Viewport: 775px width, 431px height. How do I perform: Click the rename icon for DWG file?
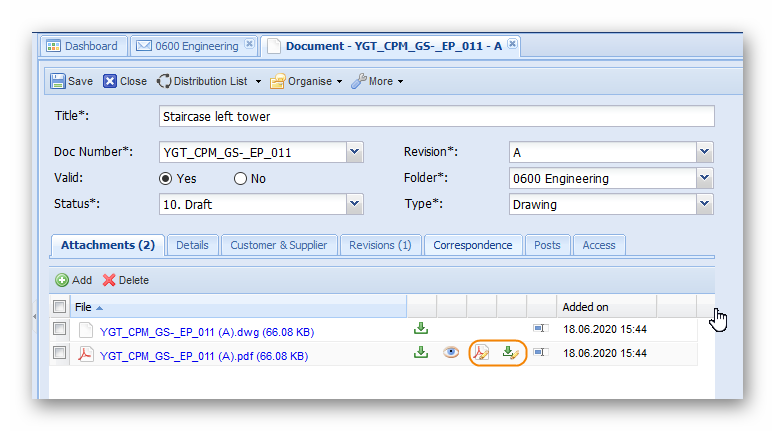541,328
